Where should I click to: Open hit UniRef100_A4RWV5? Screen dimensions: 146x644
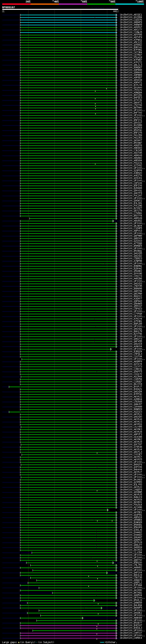click(131, 25)
